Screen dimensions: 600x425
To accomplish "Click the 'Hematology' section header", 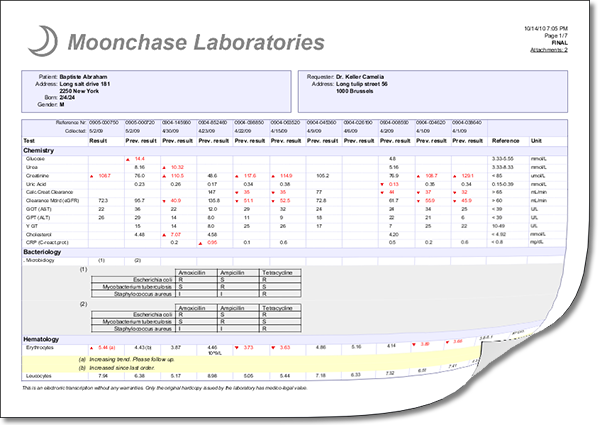I will 41,339.
